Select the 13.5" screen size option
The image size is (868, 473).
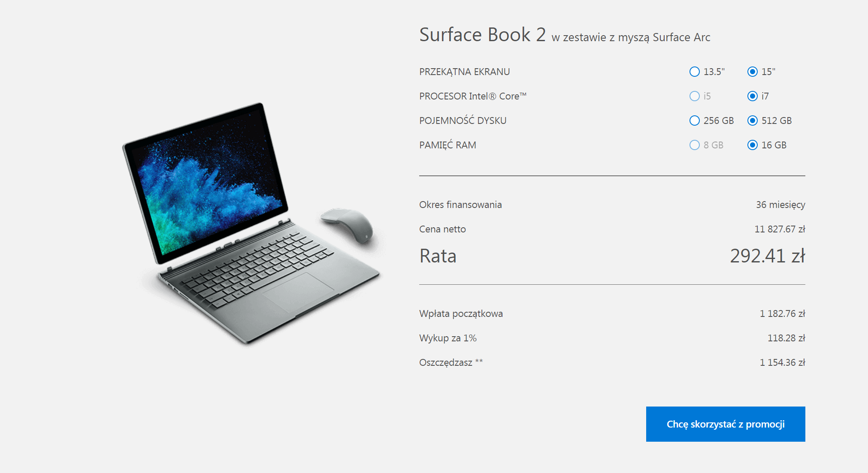point(695,72)
